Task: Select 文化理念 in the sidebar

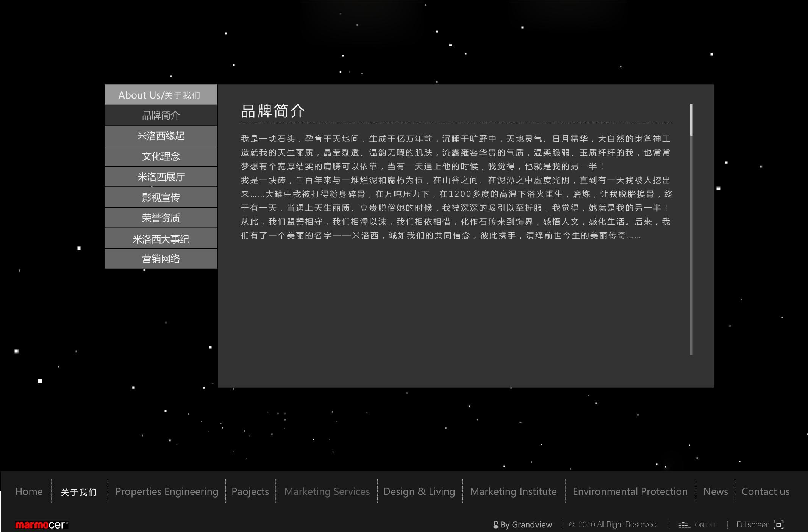Action: point(161,156)
